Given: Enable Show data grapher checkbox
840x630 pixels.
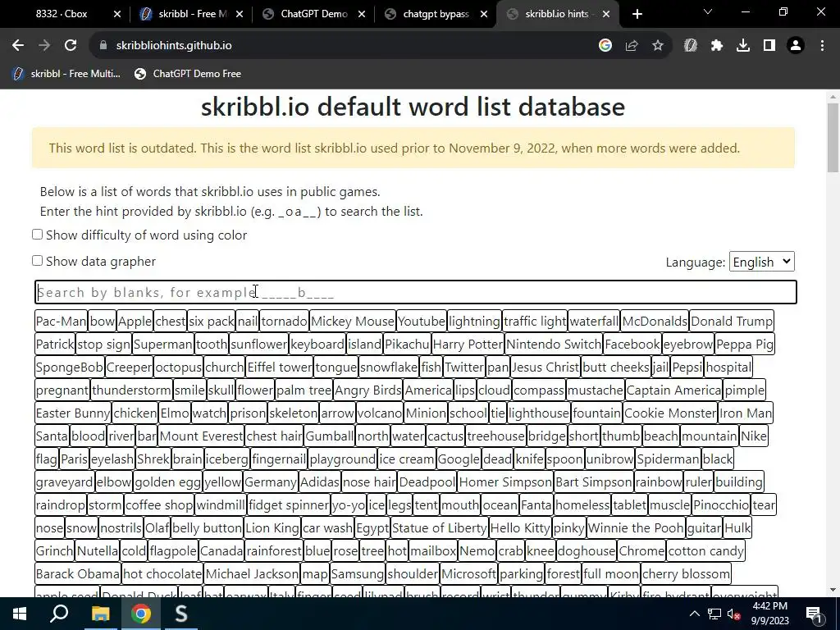Looking at the screenshot, I should [x=37, y=261].
